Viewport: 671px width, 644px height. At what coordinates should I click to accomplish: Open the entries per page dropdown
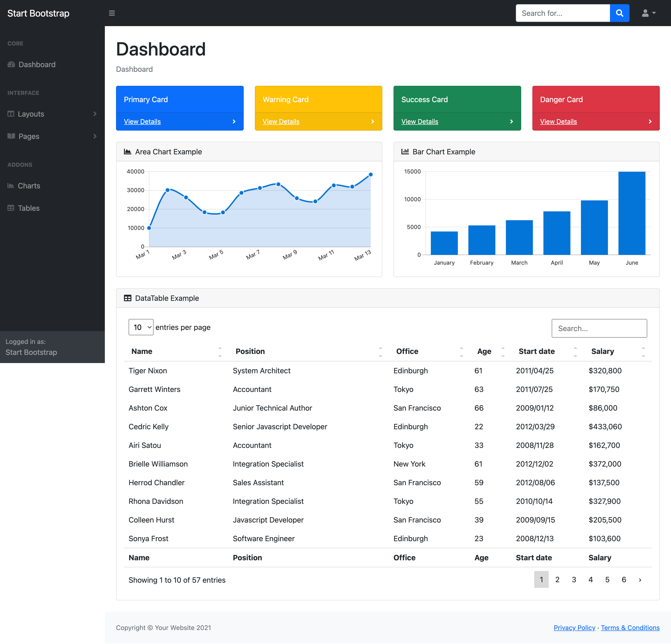click(141, 327)
